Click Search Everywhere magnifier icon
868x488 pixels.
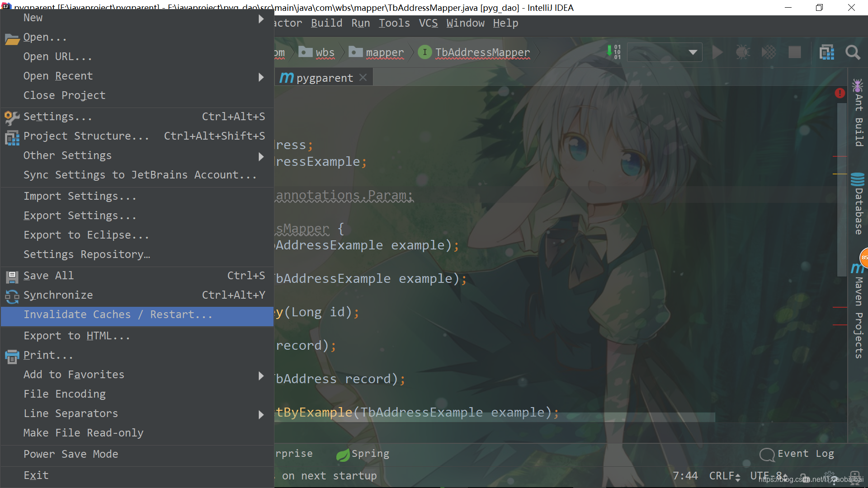coord(853,52)
